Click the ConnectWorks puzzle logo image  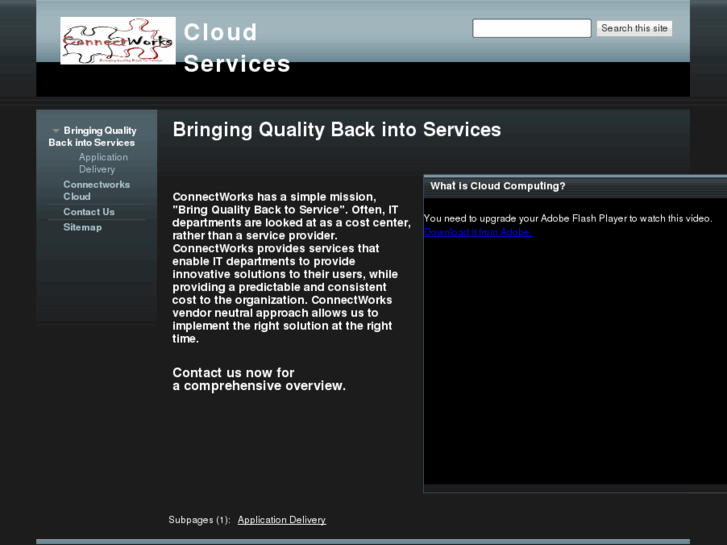coord(118,41)
